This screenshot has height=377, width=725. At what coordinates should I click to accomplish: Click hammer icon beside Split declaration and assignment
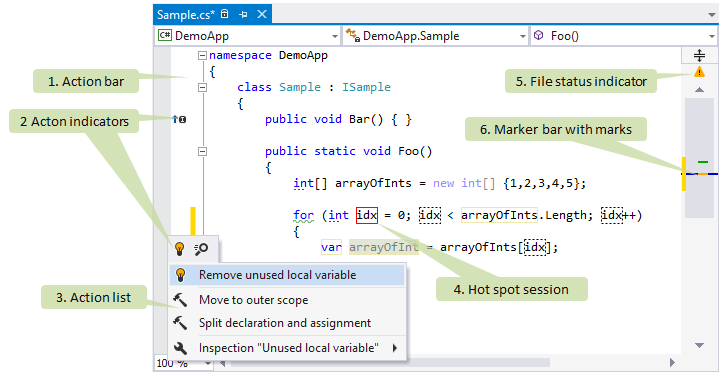coord(180,323)
